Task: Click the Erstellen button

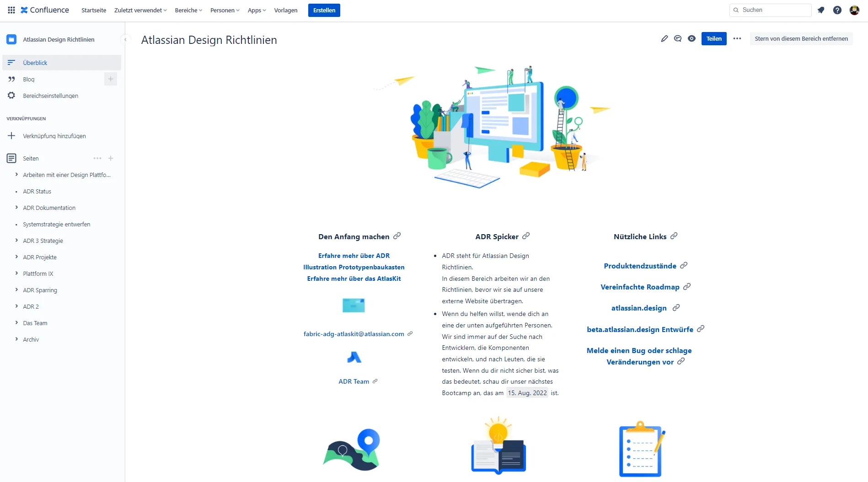Action: pyautogui.click(x=324, y=10)
